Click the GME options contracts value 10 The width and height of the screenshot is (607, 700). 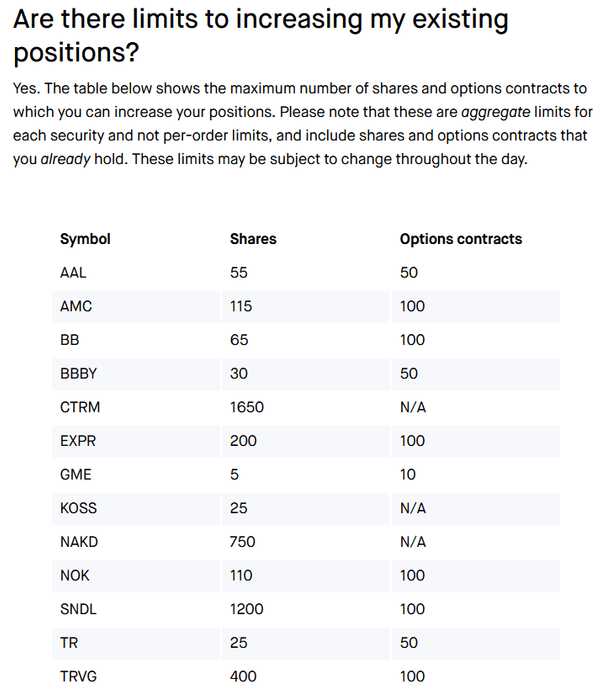408,474
